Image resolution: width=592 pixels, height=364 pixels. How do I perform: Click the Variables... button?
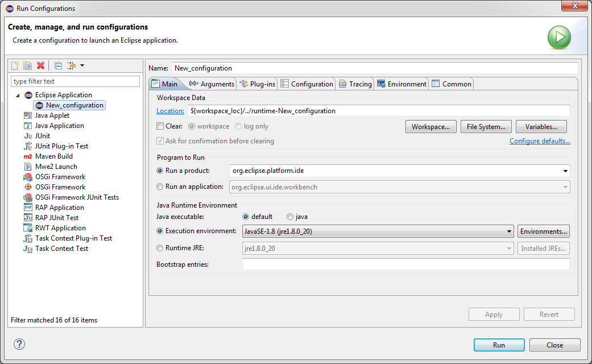click(541, 126)
